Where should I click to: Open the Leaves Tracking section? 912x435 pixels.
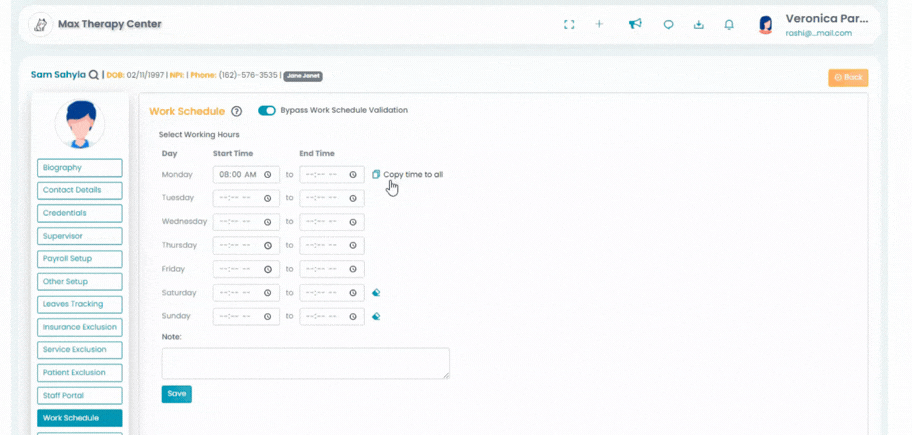[80, 304]
